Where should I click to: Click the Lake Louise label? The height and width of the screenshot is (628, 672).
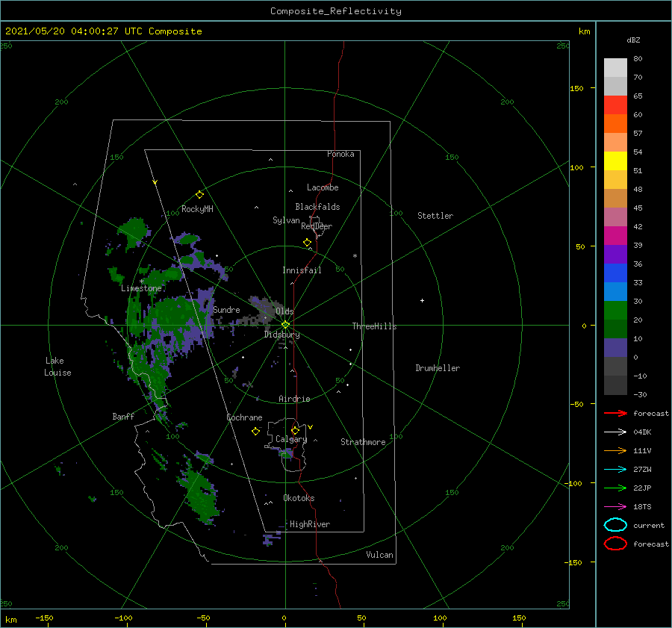point(57,367)
